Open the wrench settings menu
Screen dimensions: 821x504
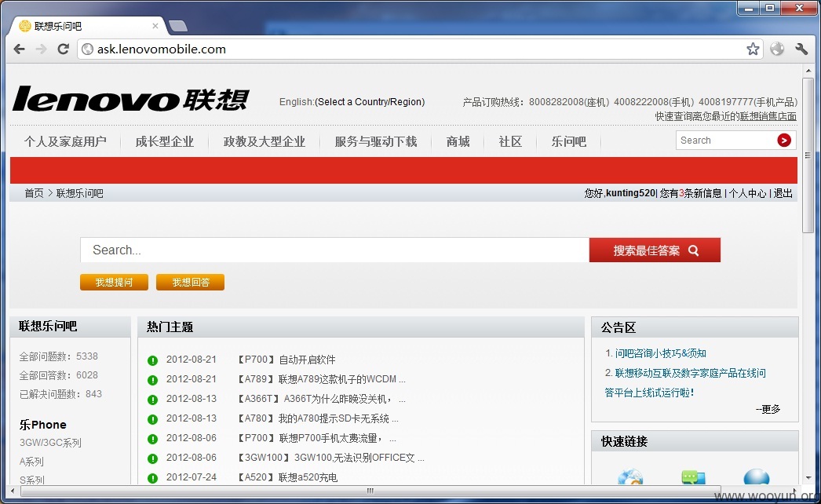point(801,49)
